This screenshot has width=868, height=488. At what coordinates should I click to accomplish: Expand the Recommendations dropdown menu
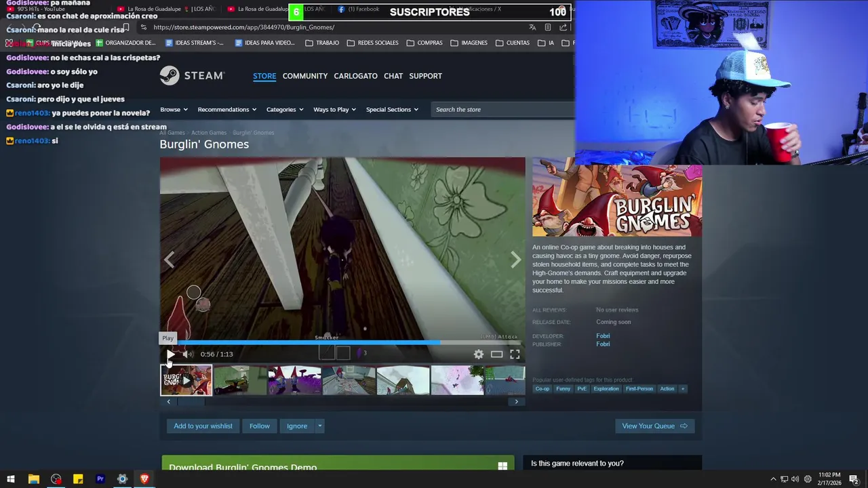click(227, 109)
